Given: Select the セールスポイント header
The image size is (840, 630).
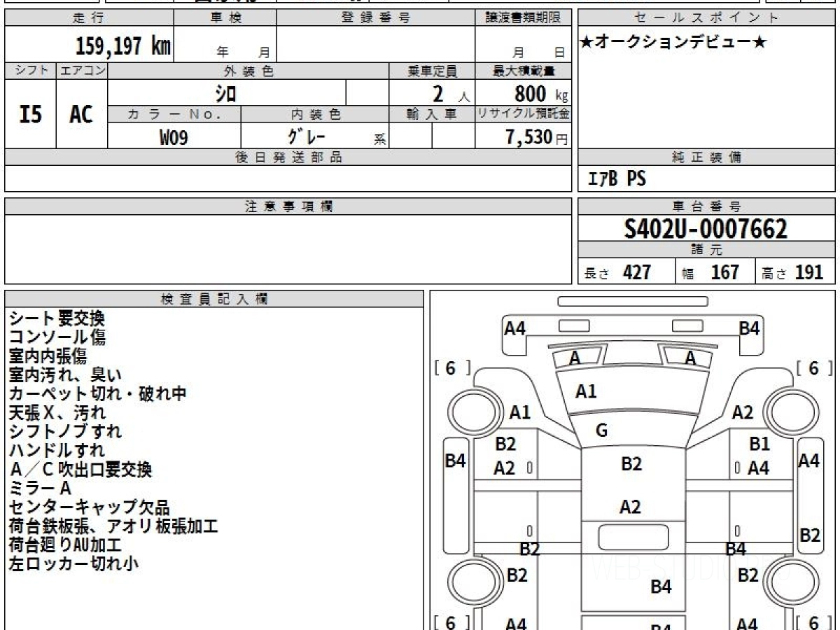Looking at the screenshot, I should pyautogui.click(x=706, y=18).
